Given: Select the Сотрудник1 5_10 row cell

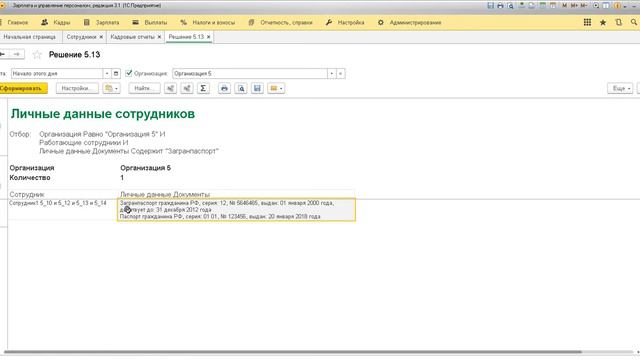Looking at the screenshot, I should (63, 209).
